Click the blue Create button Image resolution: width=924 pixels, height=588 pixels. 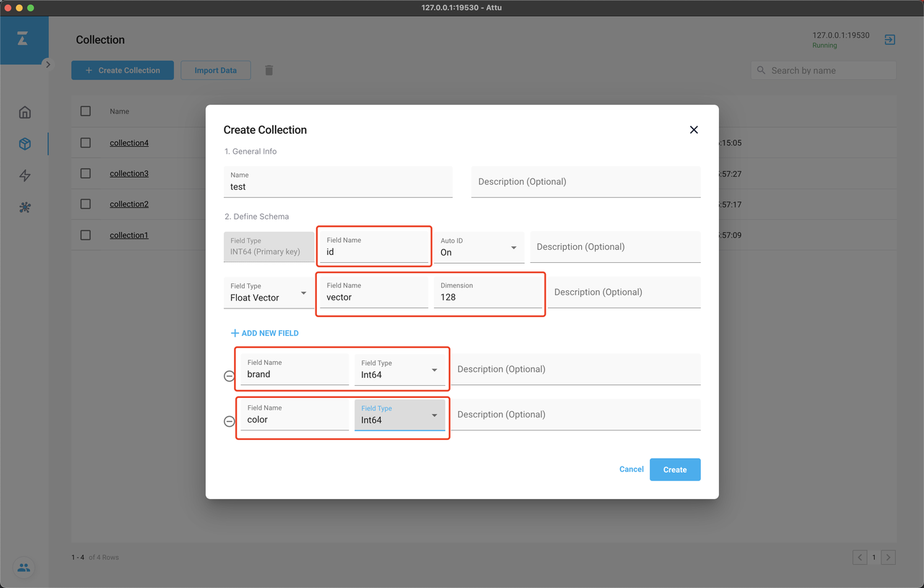point(675,470)
